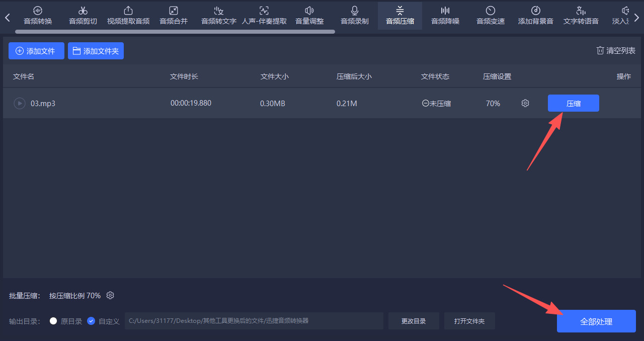Open the batch compression ratio settings gear
This screenshot has width=644, height=341.
click(110, 295)
